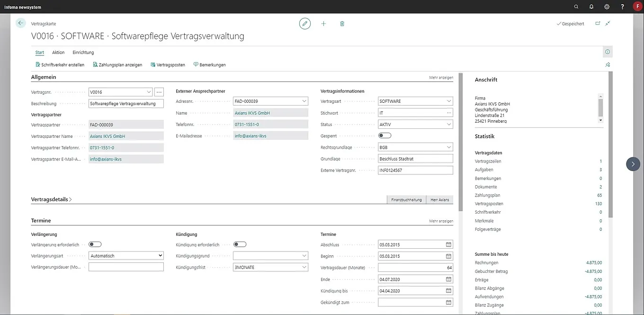Click the Grundlage input field
This screenshot has width=644, height=315.
click(x=415, y=159)
